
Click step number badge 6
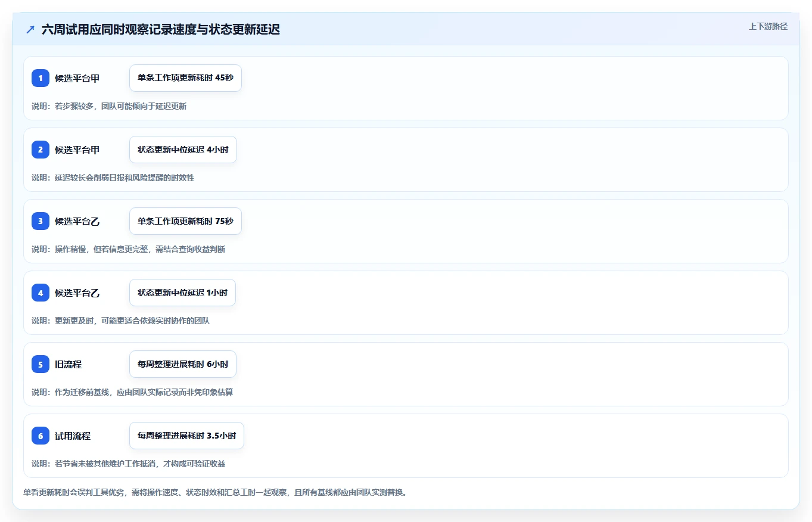click(x=41, y=436)
